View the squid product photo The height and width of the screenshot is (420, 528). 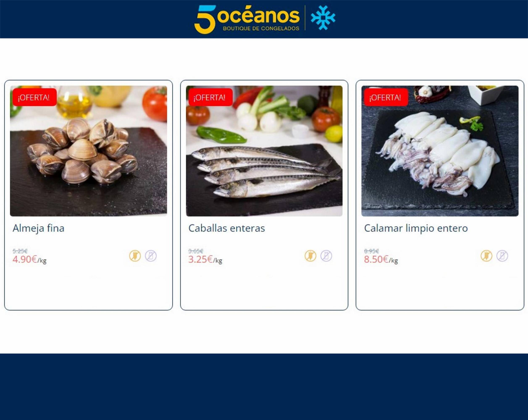(x=440, y=151)
